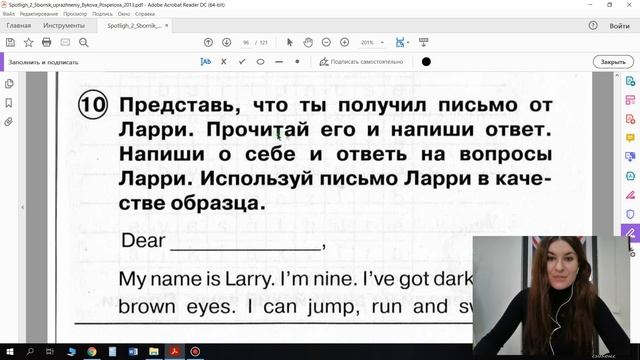
Task: Open File Explorer from the taskbar
Action: (x=154, y=351)
